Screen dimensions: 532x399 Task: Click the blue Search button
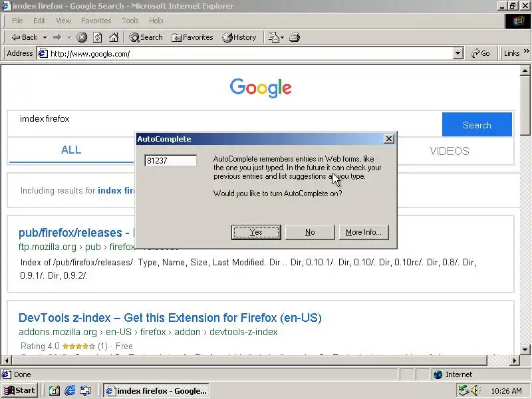pyautogui.click(x=477, y=124)
